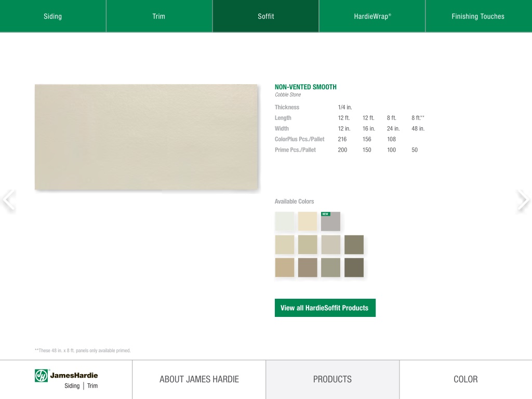Click the 16 in. width value
Viewport: 532px width, 399px height.
tap(369, 129)
